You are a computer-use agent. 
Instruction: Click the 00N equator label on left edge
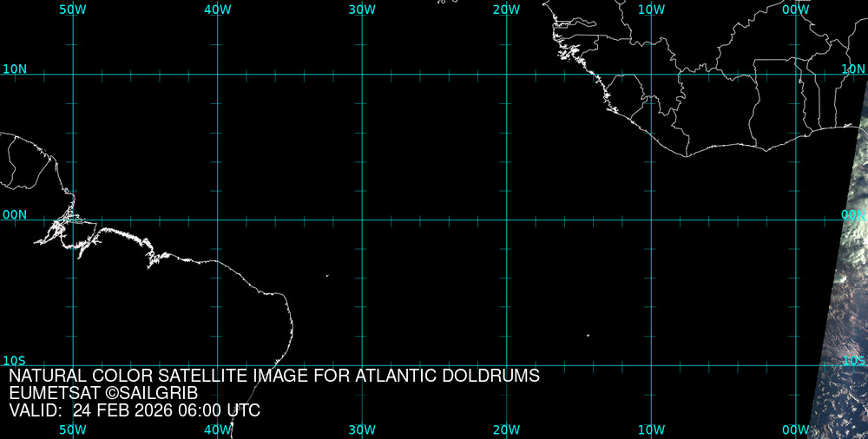15,214
